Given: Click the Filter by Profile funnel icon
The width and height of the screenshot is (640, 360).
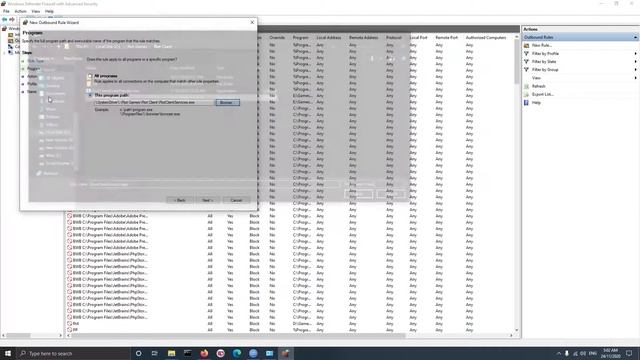Looking at the screenshot, I should (x=527, y=53).
